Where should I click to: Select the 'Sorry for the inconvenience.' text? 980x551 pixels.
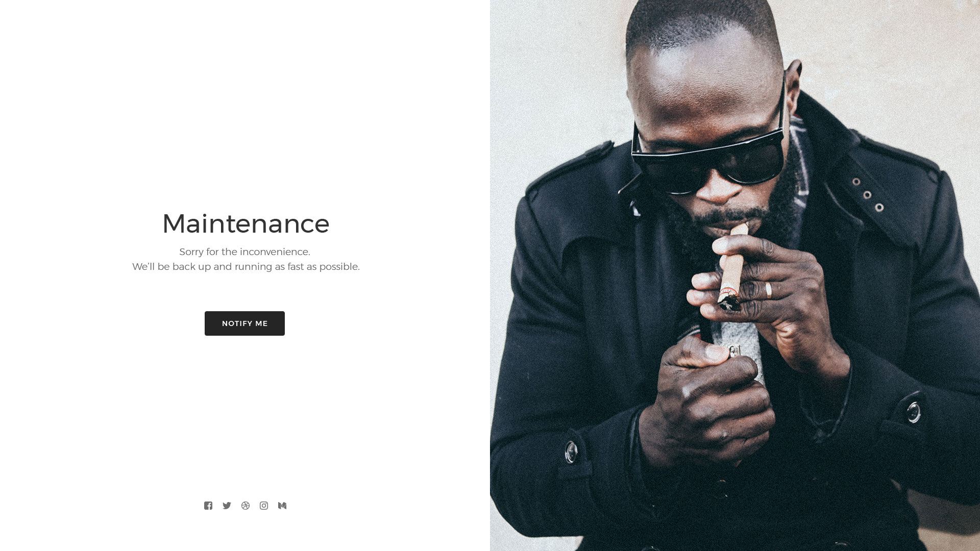click(x=244, y=252)
